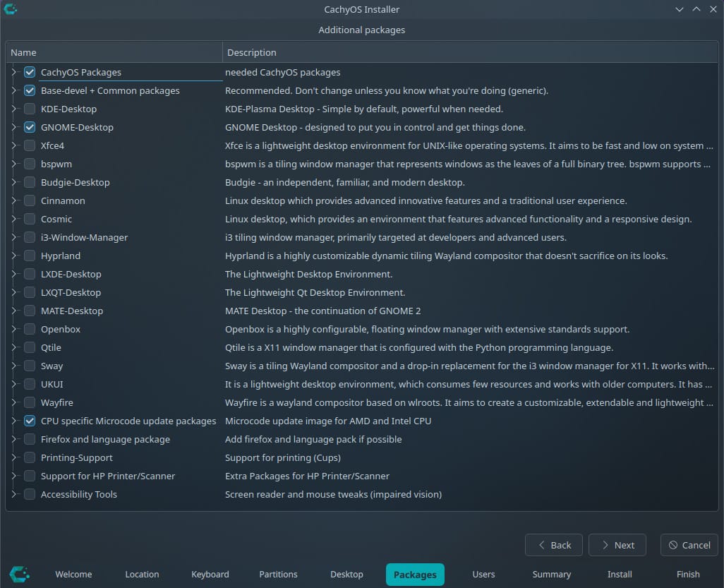Image resolution: width=724 pixels, height=588 pixels.
Task: Cancel the installation
Action: pyautogui.click(x=689, y=545)
